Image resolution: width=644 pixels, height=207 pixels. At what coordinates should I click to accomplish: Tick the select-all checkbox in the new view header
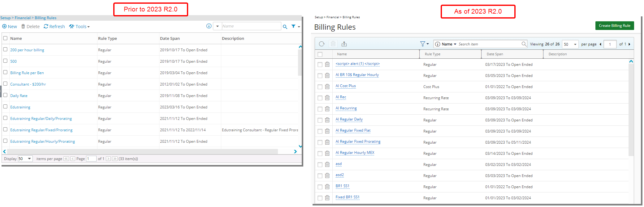point(320,54)
